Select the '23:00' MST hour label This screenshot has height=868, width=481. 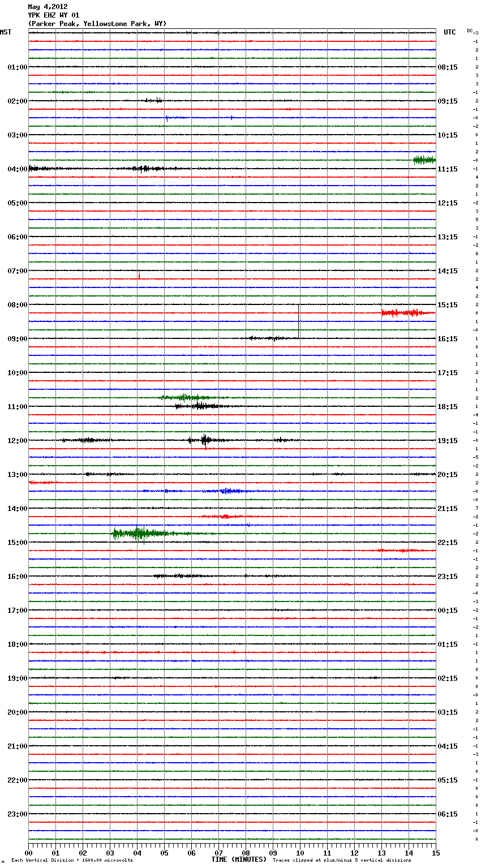coord(18,814)
